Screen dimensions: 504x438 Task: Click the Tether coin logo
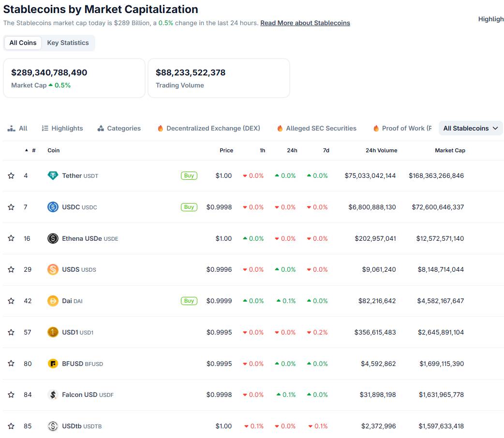coord(53,175)
